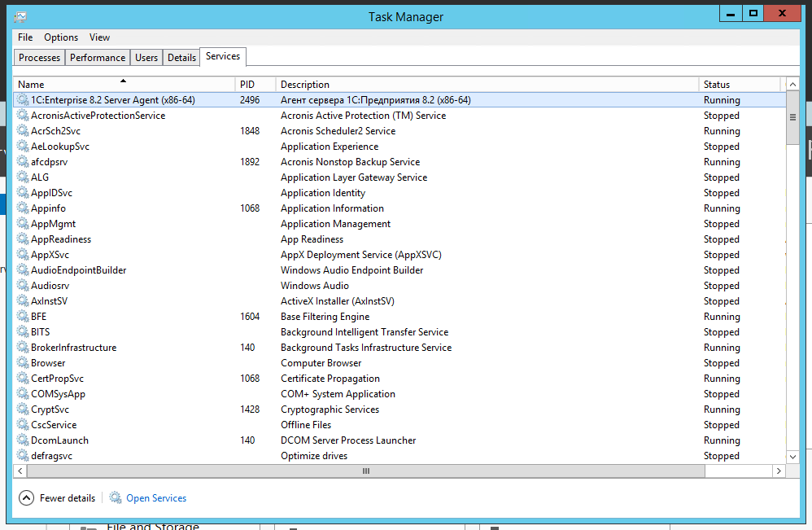Open the View menu
This screenshot has height=530, width=812.
[99, 37]
